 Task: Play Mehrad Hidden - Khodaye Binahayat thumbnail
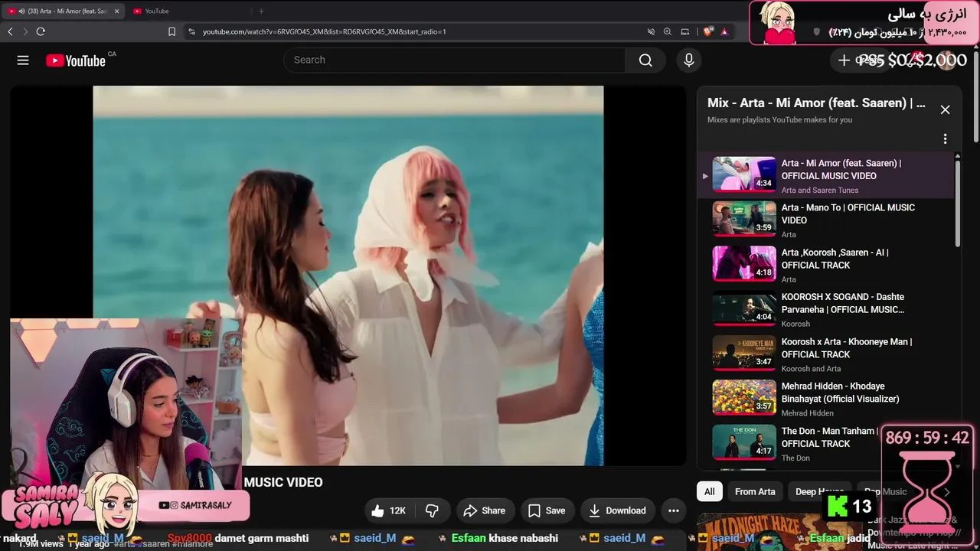(x=744, y=398)
